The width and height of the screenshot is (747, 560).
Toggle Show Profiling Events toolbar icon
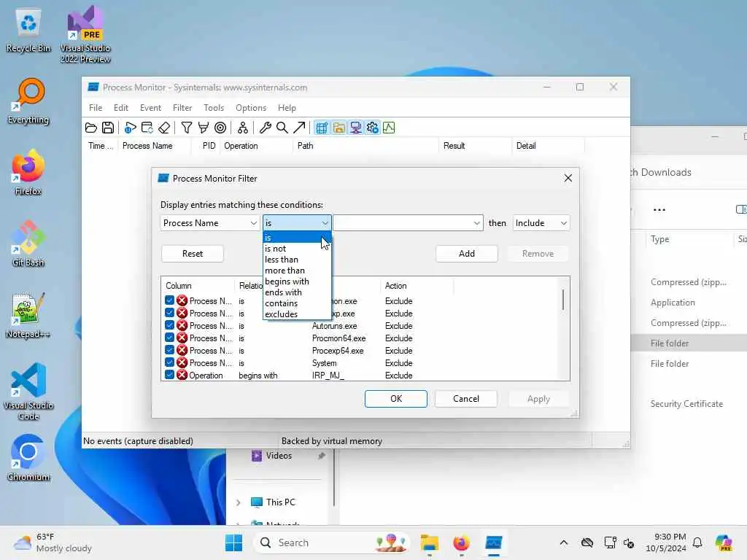(x=389, y=128)
